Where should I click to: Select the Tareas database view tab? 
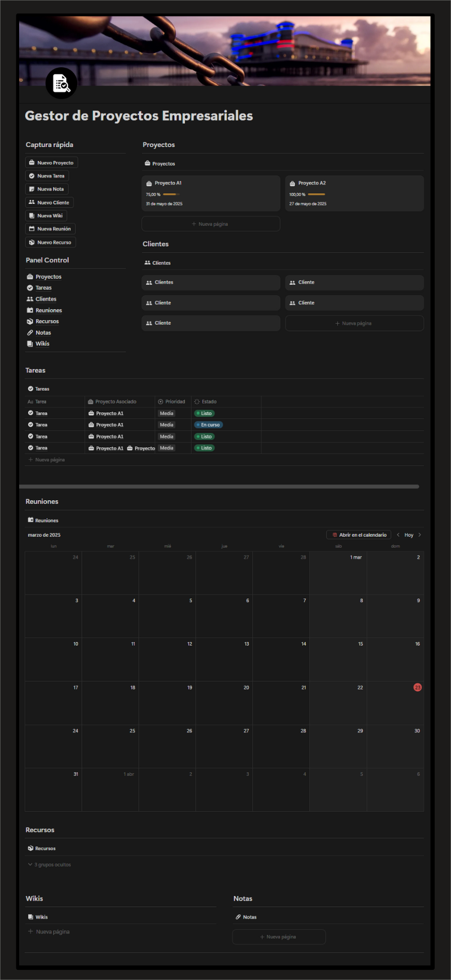pos(39,389)
